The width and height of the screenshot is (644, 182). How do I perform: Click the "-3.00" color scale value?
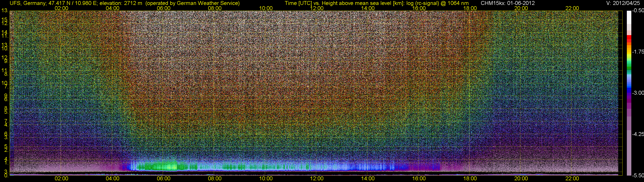638,93
